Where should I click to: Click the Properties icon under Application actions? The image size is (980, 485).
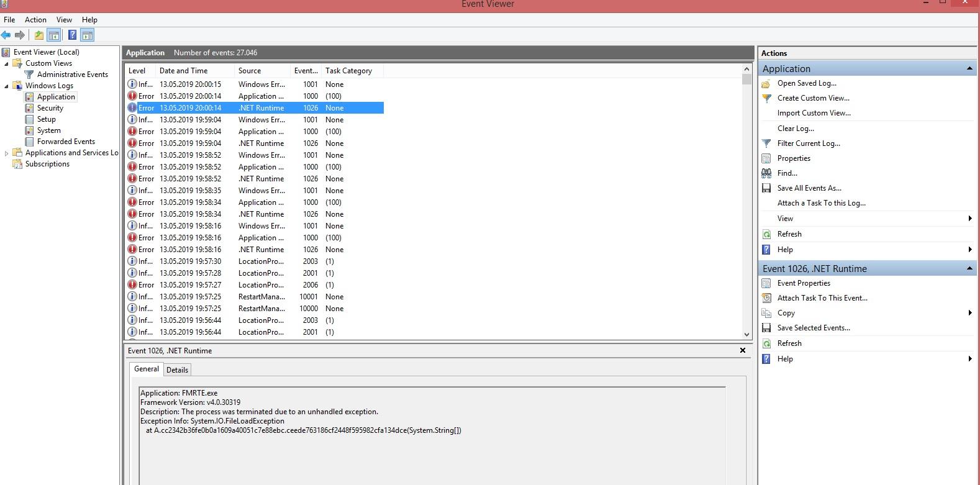point(766,158)
